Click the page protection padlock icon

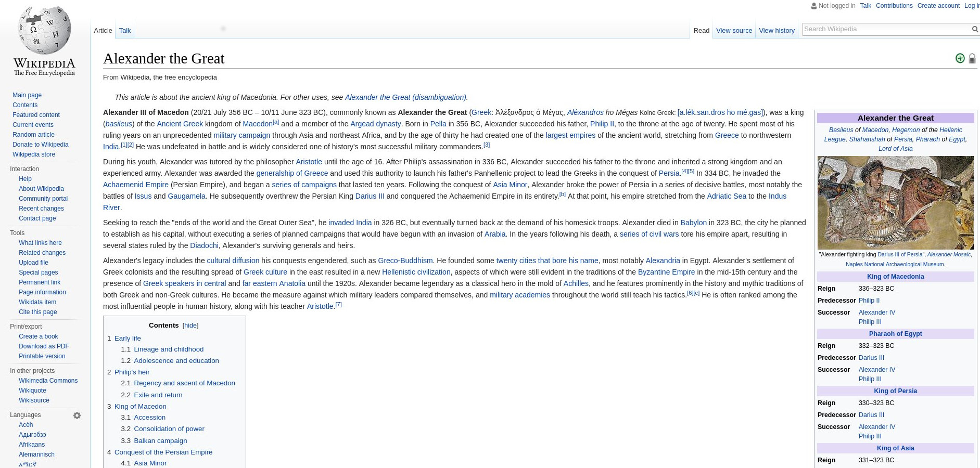pyautogui.click(x=972, y=59)
